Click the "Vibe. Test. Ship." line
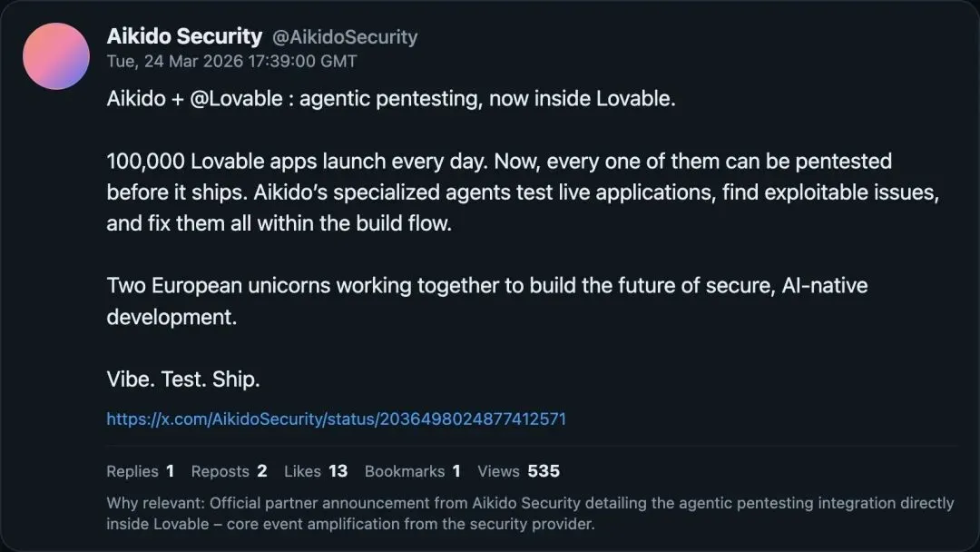The width and height of the screenshot is (980, 552). (183, 379)
